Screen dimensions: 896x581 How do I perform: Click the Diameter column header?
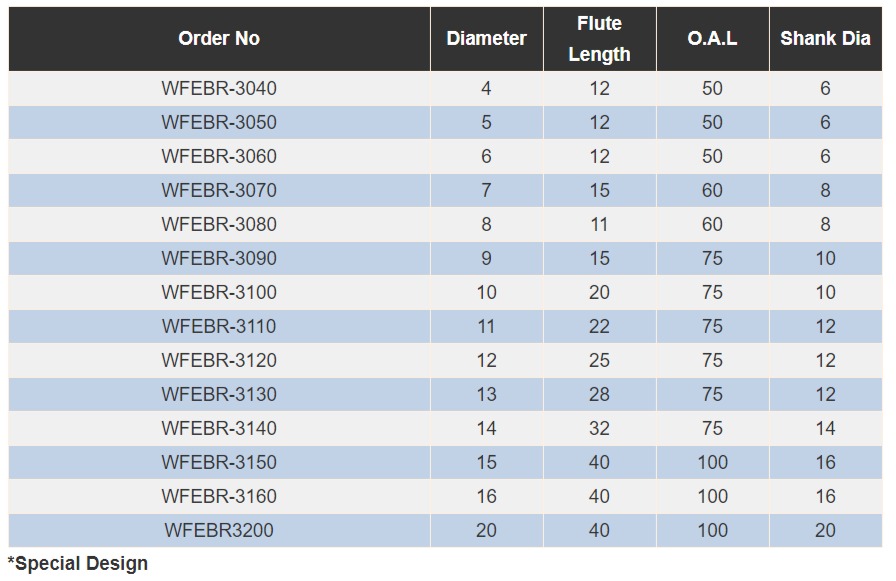[x=486, y=39]
